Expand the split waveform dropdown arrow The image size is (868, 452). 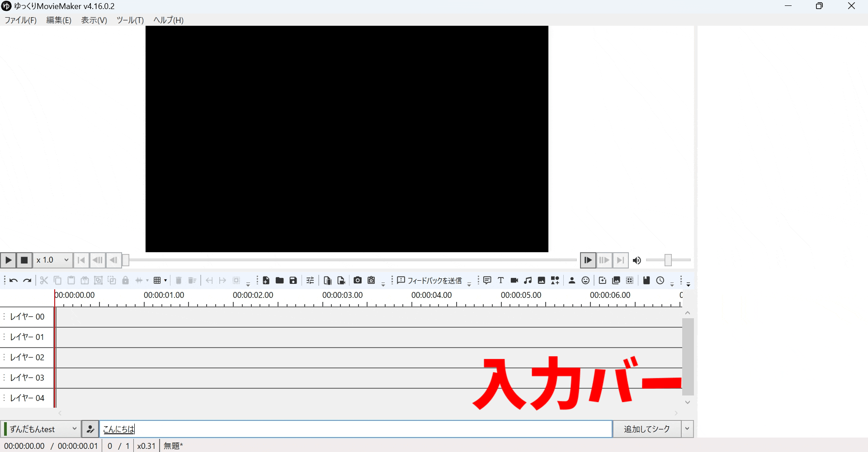147,281
